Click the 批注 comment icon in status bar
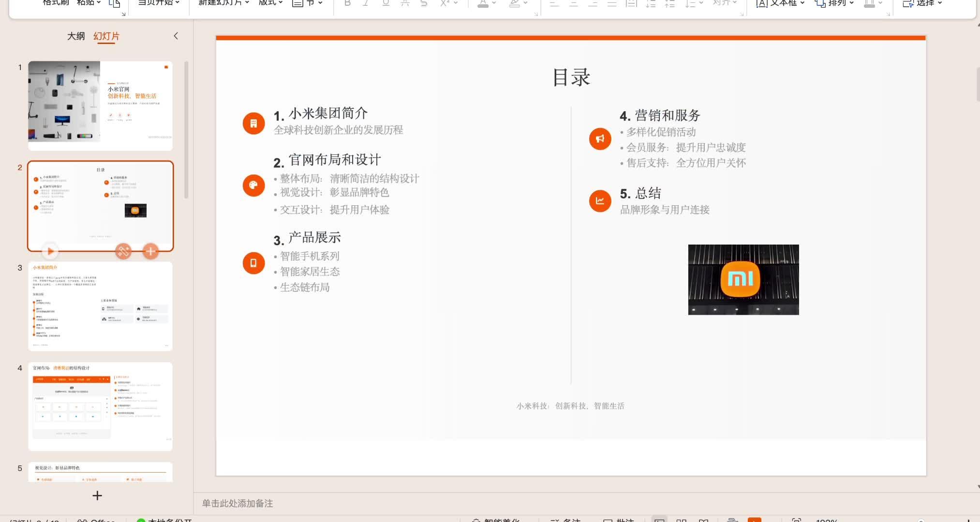 [621, 521]
